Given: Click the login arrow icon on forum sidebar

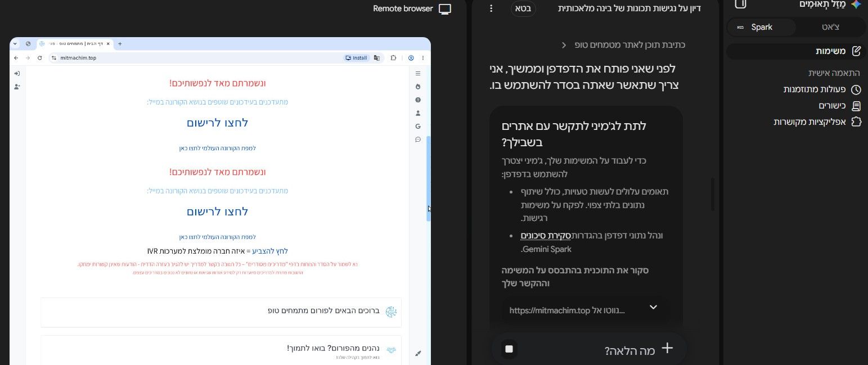Looking at the screenshot, I should (17, 74).
